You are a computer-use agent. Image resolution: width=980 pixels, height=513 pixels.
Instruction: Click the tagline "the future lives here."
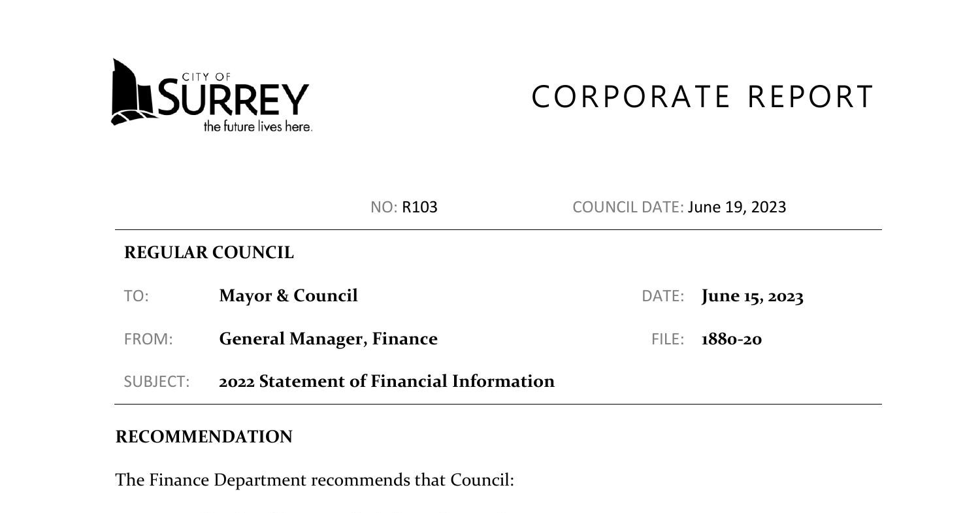point(257,127)
